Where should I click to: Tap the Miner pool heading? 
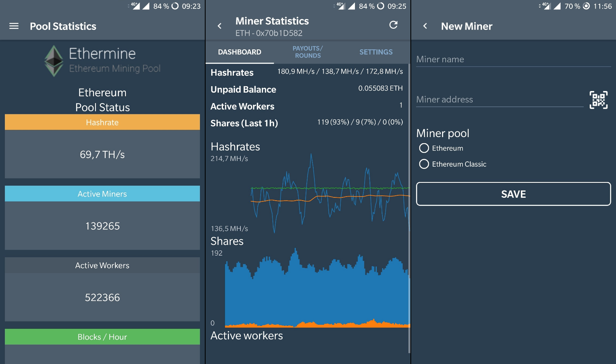(x=443, y=133)
